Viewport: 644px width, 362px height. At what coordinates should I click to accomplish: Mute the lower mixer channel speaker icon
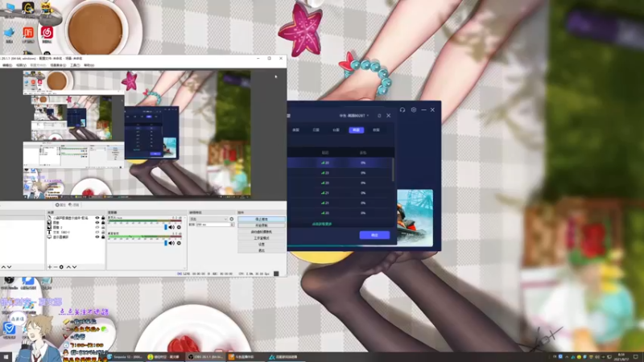171,244
